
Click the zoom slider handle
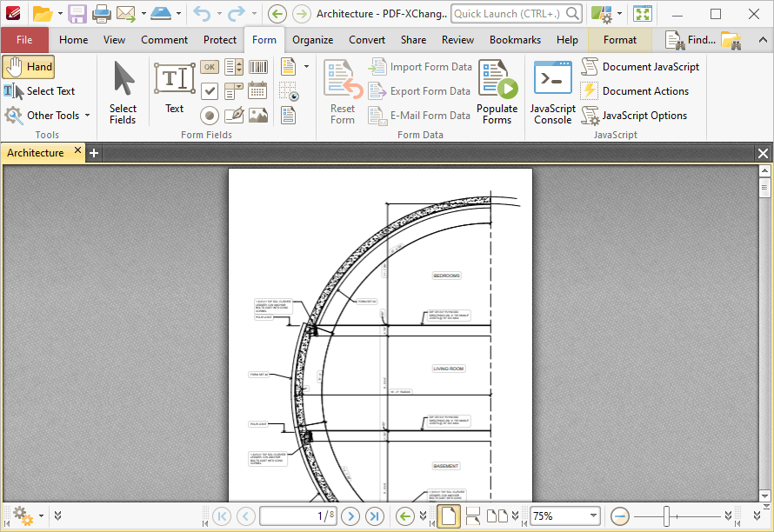[666, 516]
